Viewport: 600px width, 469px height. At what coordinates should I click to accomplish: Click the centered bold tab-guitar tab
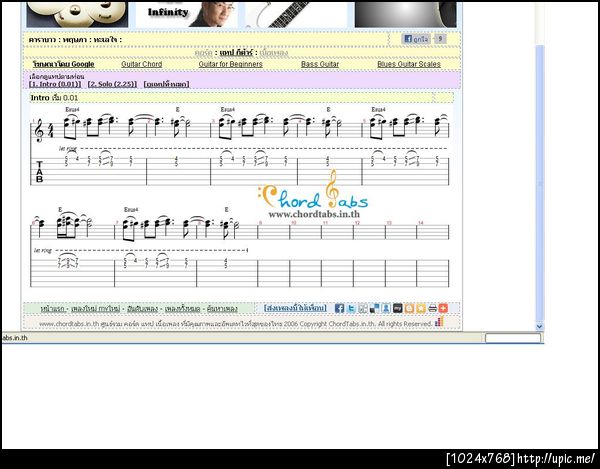[x=236, y=52]
